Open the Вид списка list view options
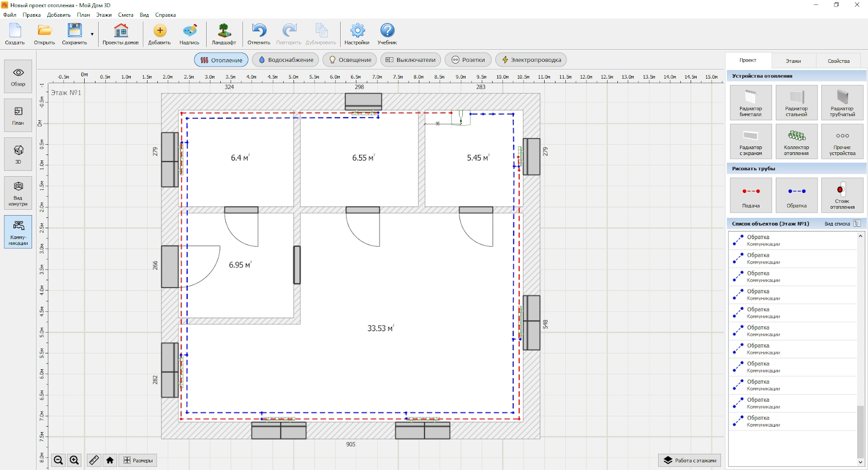The width and height of the screenshot is (868, 470). point(842,223)
